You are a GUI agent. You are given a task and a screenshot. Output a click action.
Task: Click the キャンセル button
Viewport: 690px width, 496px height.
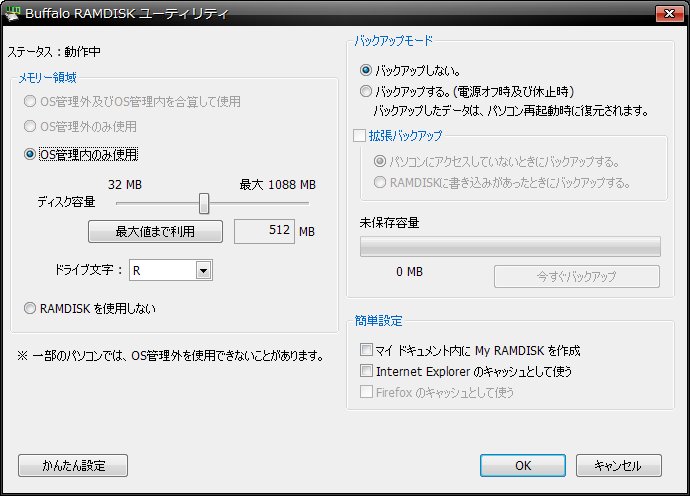619,466
